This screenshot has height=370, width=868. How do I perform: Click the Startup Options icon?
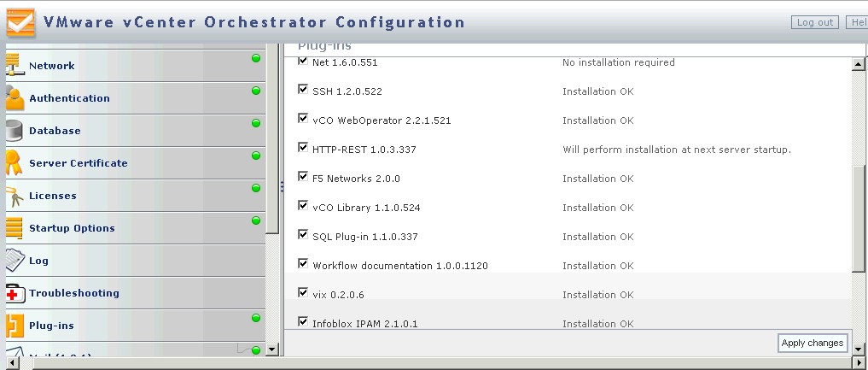coord(15,228)
